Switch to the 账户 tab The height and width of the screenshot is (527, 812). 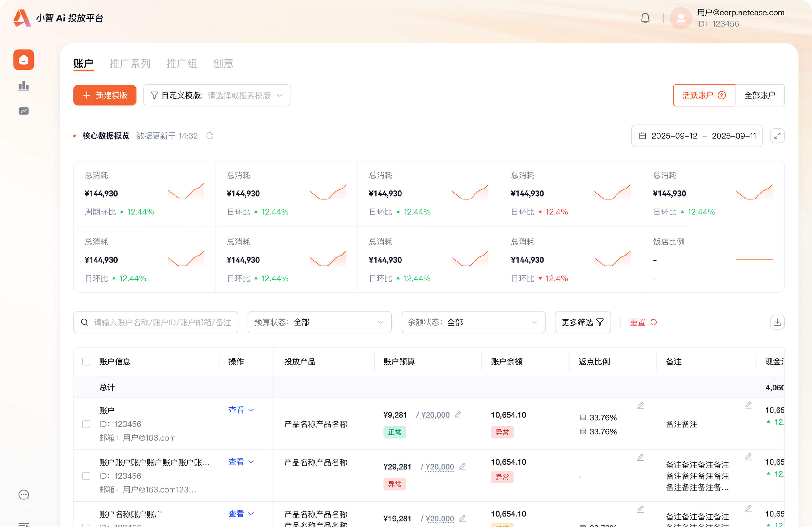click(x=83, y=64)
